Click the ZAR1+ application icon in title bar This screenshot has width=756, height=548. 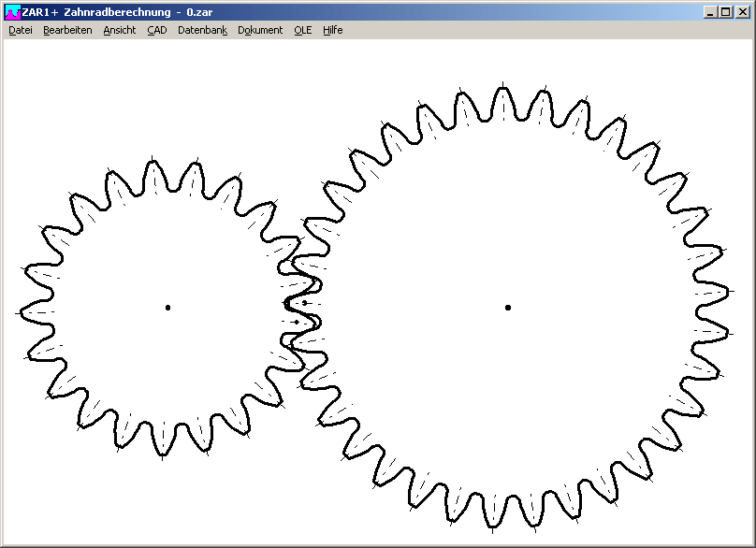click(x=12, y=12)
